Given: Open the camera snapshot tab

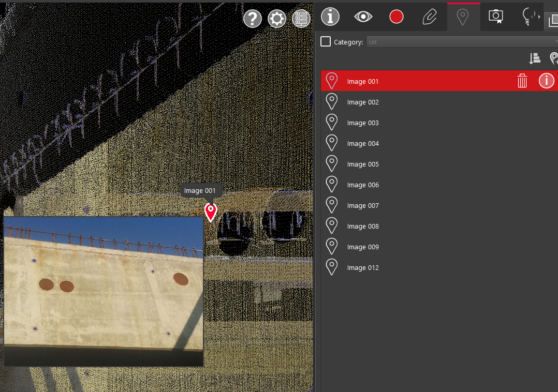Looking at the screenshot, I should [496, 17].
